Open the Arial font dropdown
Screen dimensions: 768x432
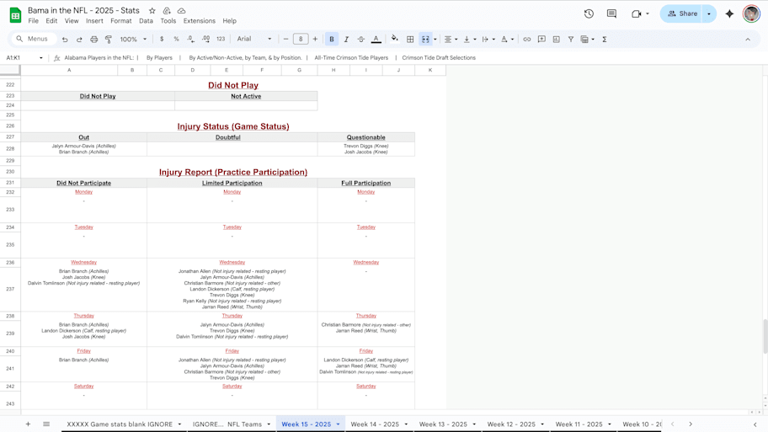tap(254, 39)
